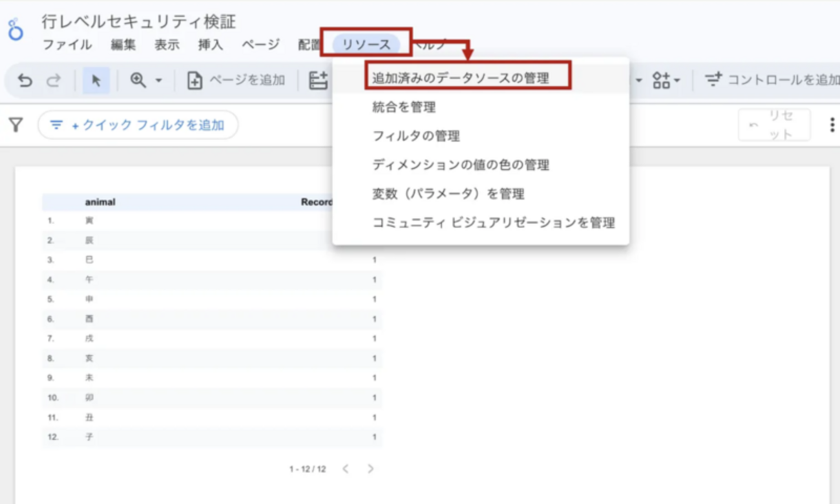
Task: Click the 1 - 12 / 12 pagination text
Action: (308, 469)
